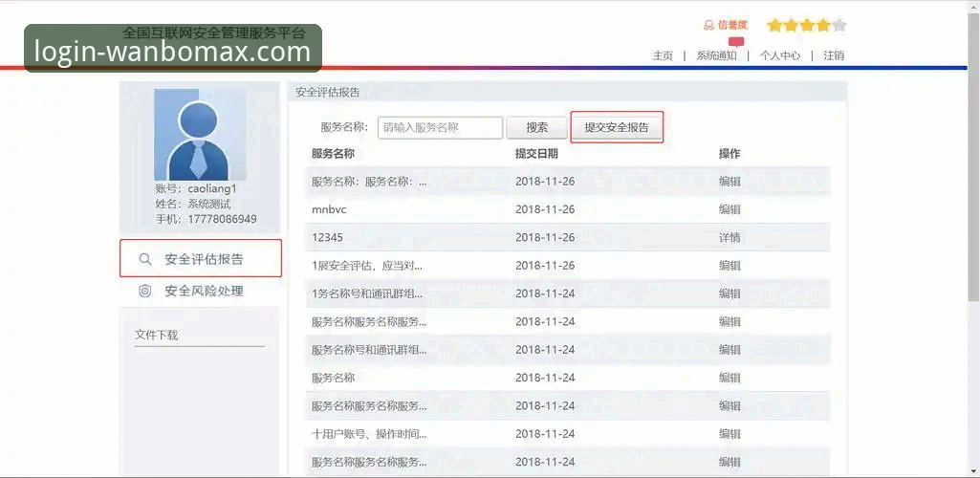
Task: Click the service name 1务名称号和通讯群组...
Action: click(x=367, y=293)
